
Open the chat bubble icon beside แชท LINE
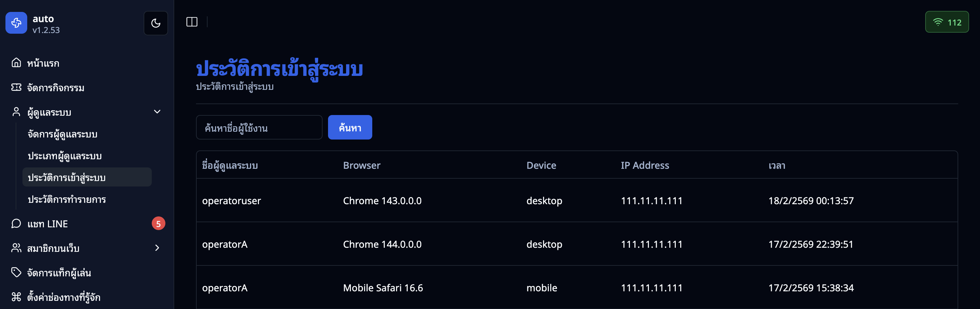point(16,223)
